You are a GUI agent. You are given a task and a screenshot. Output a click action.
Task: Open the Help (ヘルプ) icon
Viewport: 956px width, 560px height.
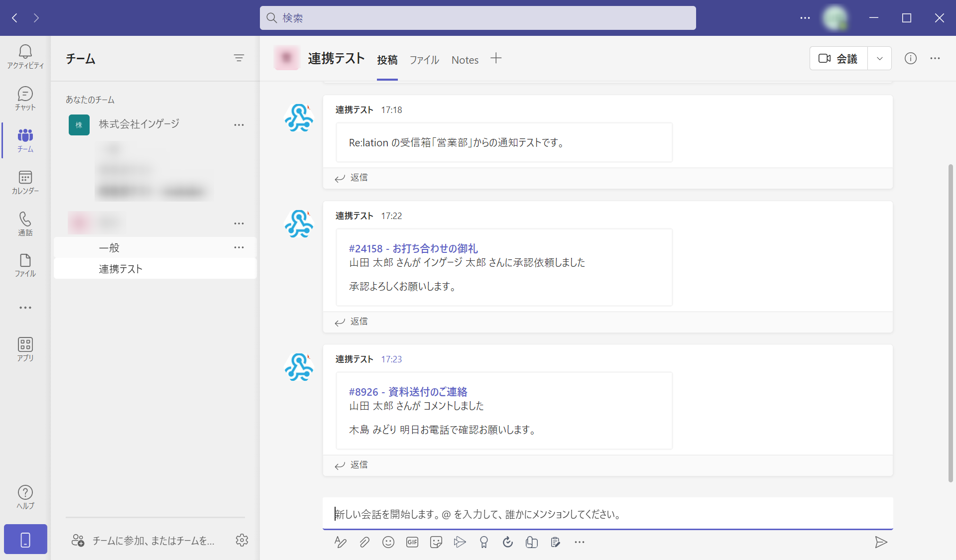pos(25,497)
